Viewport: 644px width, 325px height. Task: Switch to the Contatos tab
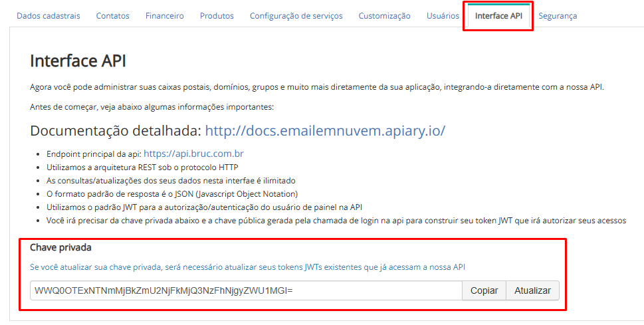(x=112, y=16)
